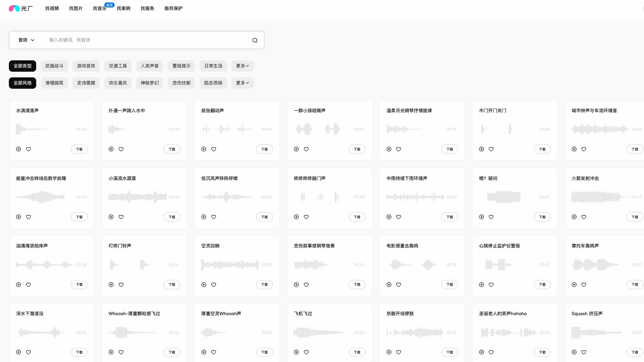The height and width of the screenshot is (362, 644).
Task: Play 扑通一声跳入水中 sound effect
Action: tap(111, 149)
